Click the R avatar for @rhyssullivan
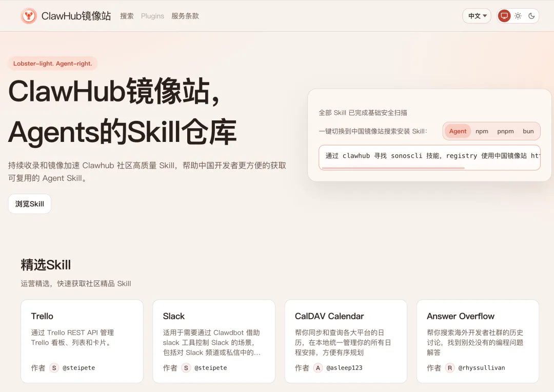Image resolution: width=554 pixels, height=392 pixels. [x=450, y=368]
